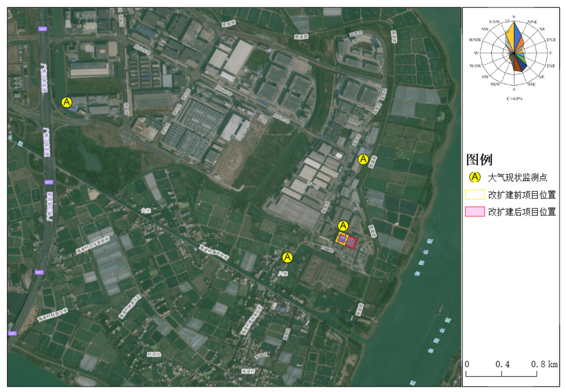
Task: Click the monitoring point marker beside the 广澳高速 highway
Action: 67,102
